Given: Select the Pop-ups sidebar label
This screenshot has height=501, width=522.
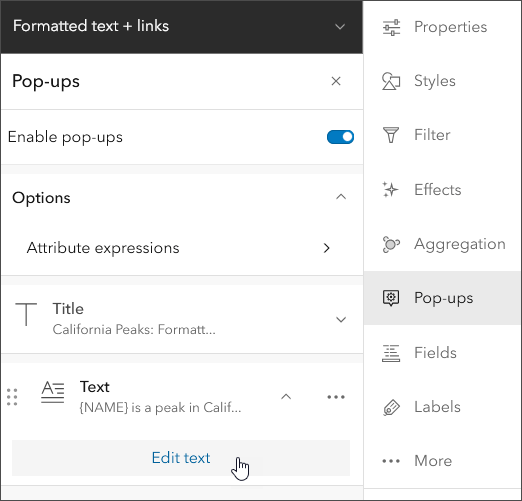Looking at the screenshot, I should (x=444, y=298).
